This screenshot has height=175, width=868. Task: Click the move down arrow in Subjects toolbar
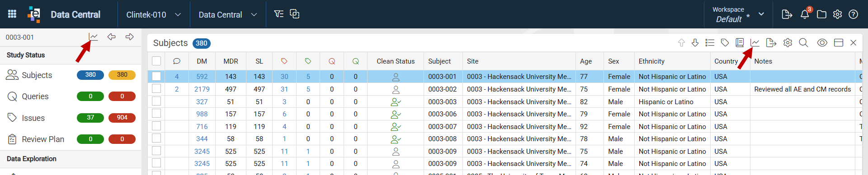pyautogui.click(x=695, y=42)
